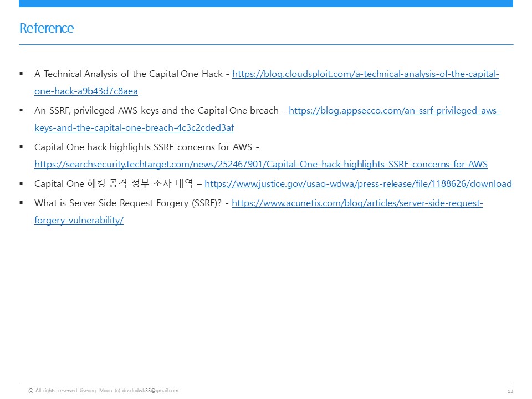Click the Reference slide title
This screenshot has height=399, width=532.
[x=47, y=28]
